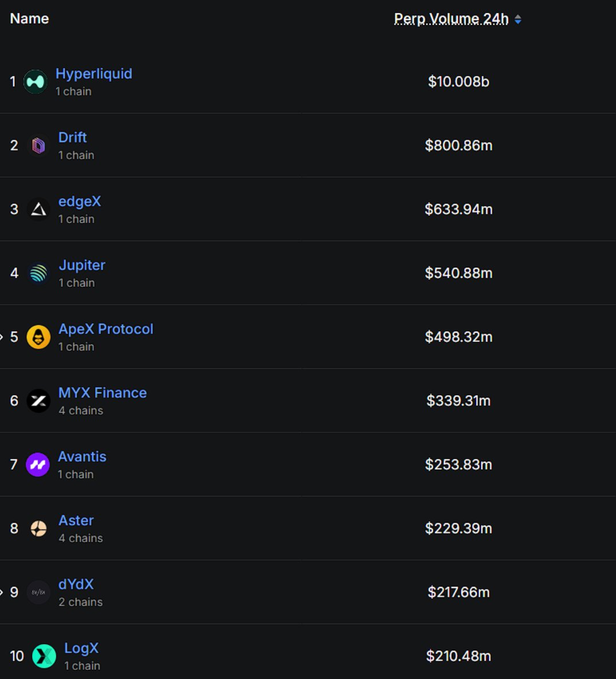Click the Jupiter swirl logo icon
The image size is (616, 679).
coord(38,273)
